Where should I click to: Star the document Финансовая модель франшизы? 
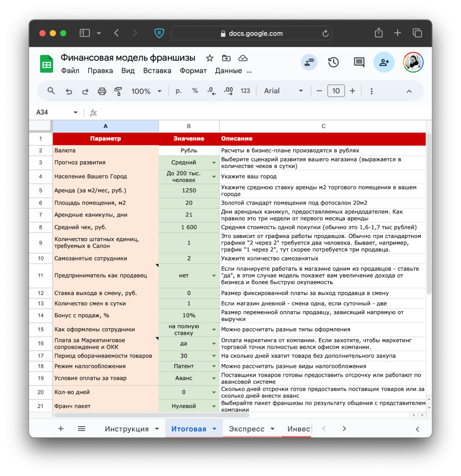(x=209, y=58)
